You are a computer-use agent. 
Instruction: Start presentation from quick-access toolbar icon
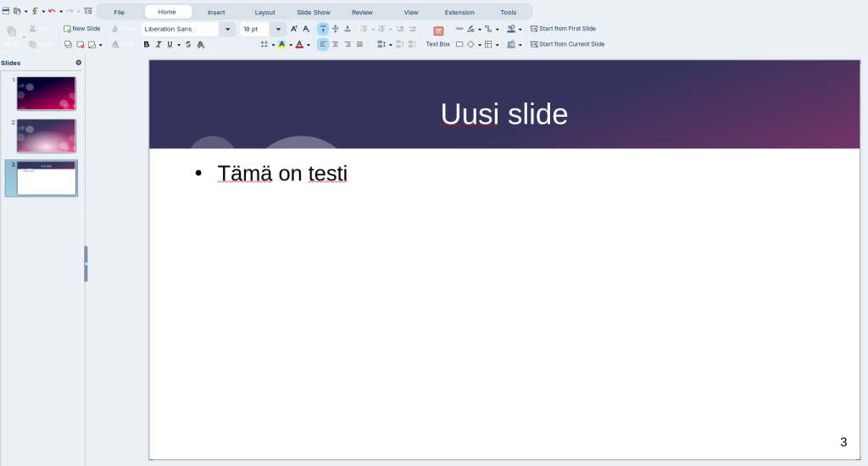coord(87,11)
